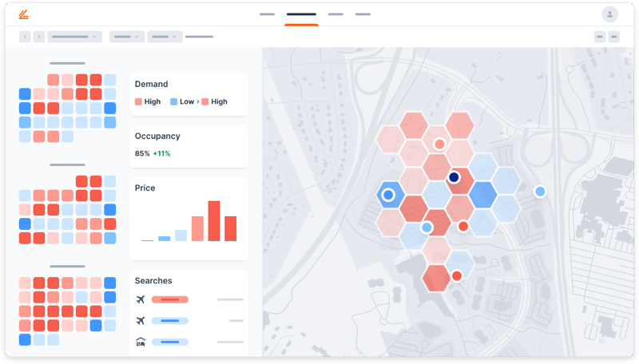
Task: Expand the widest dropdown beside the arrows
Action: coord(74,37)
